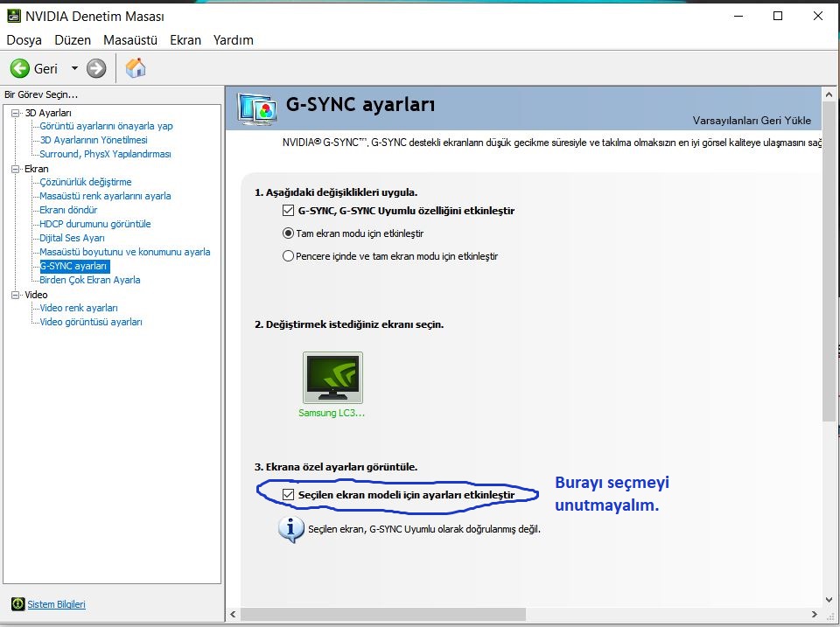This screenshot has width=840, height=627.
Task: Click the forward navigation arrow icon
Action: pyautogui.click(x=96, y=68)
